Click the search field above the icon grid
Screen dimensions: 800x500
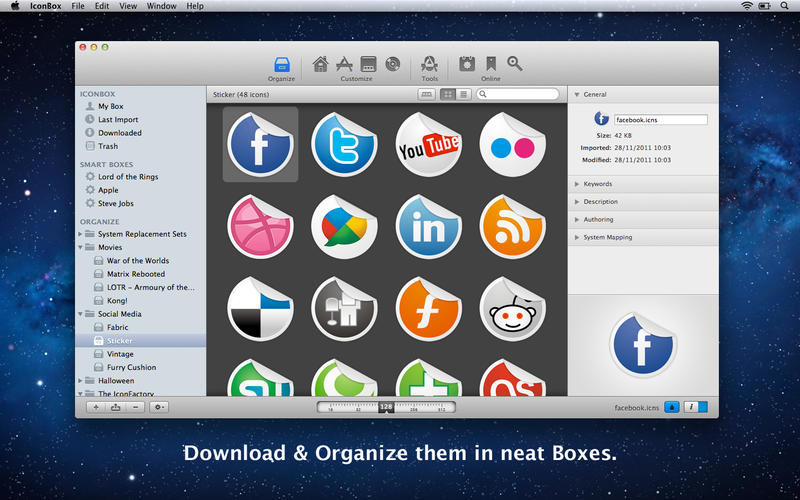[x=518, y=94]
